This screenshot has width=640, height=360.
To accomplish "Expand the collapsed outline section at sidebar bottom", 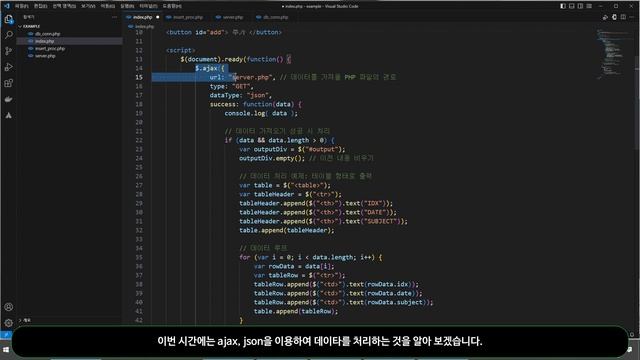I will pos(69,320).
